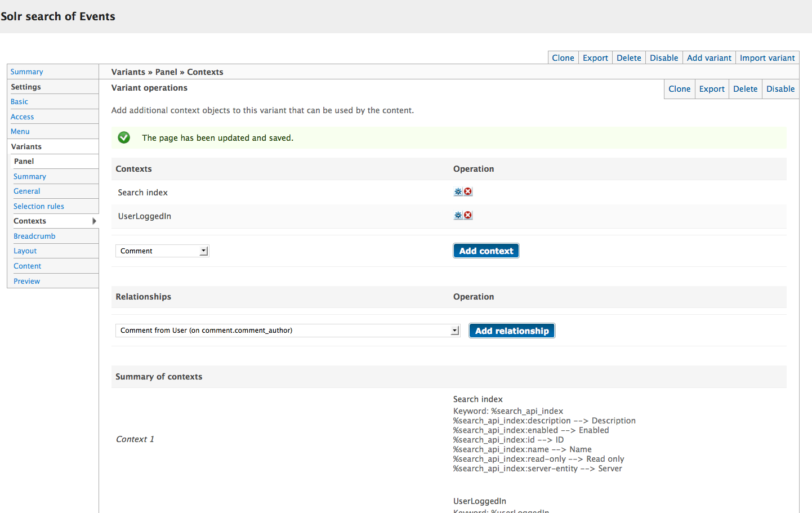Screen dimensions: 812x513
Task: Click the green checkmark status icon
Action: [123, 137]
